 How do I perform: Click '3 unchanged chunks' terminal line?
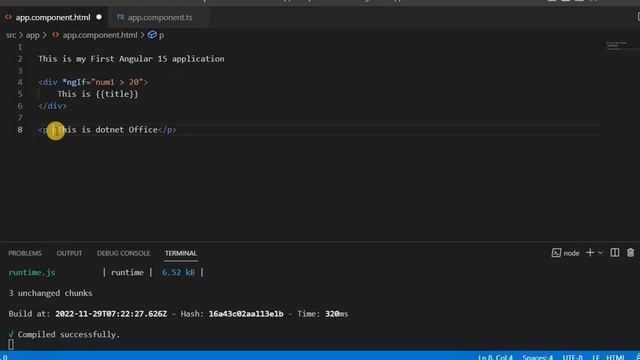tap(50, 293)
